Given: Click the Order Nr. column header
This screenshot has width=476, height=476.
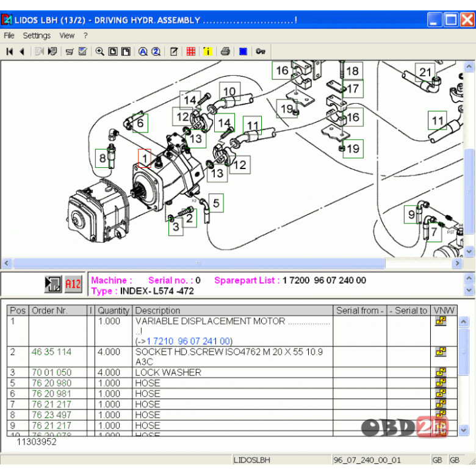Looking at the screenshot, I should pos(58,311).
